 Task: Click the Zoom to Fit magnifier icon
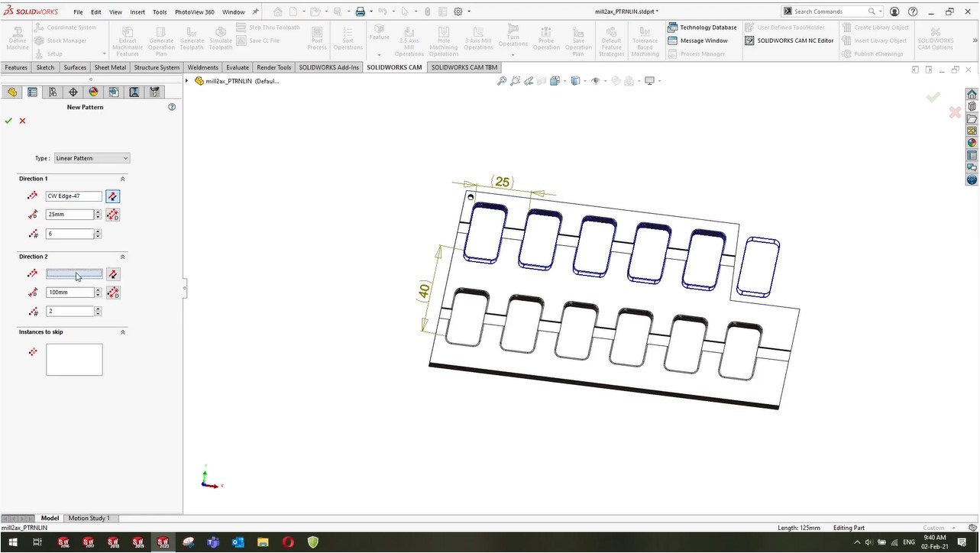(x=502, y=81)
